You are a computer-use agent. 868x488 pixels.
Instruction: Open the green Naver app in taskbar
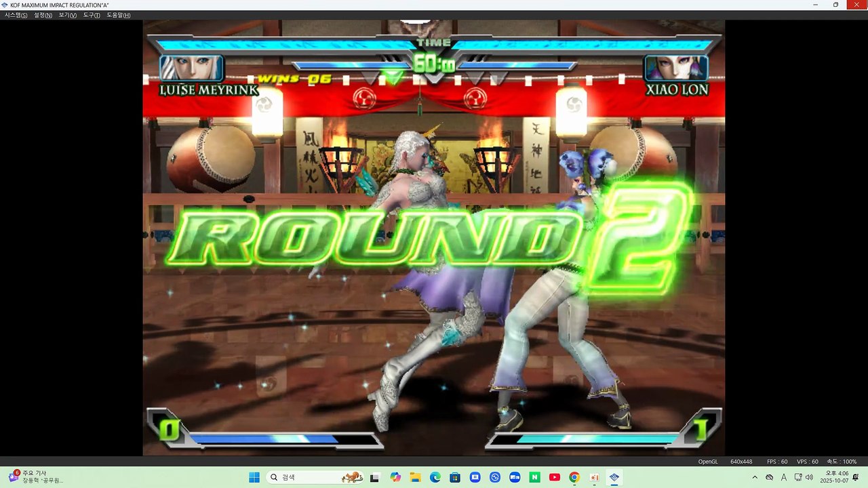tap(535, 477)
